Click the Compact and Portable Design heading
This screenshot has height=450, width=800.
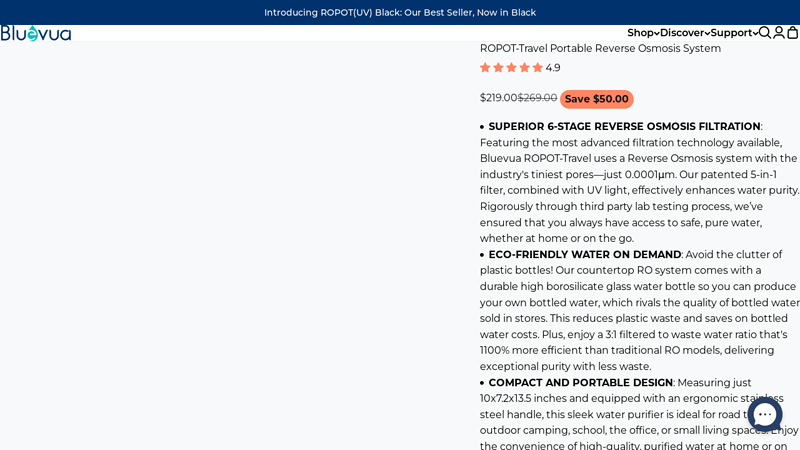tap(580, 383)
